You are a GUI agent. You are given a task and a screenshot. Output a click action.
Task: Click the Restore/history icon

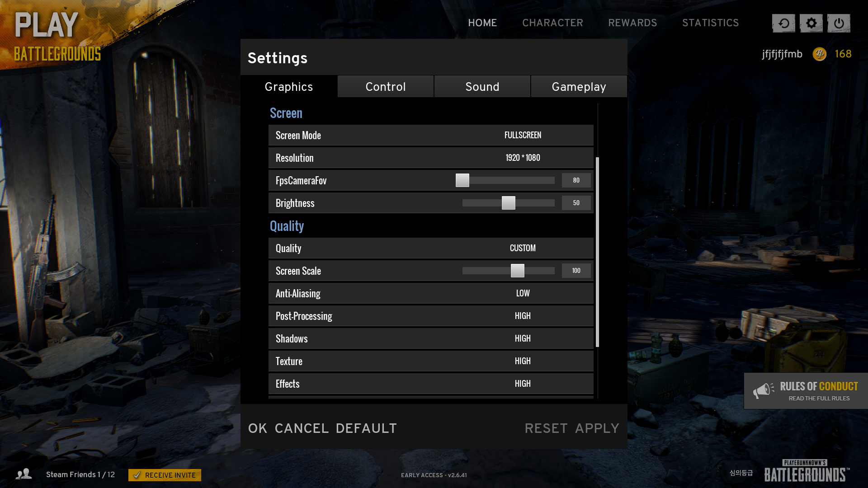click(783, 23)
